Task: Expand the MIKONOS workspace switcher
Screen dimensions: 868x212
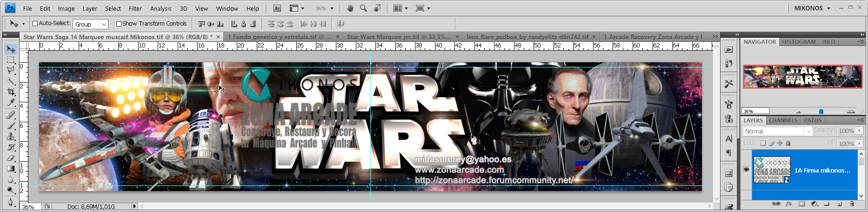Action: (812, 8)
